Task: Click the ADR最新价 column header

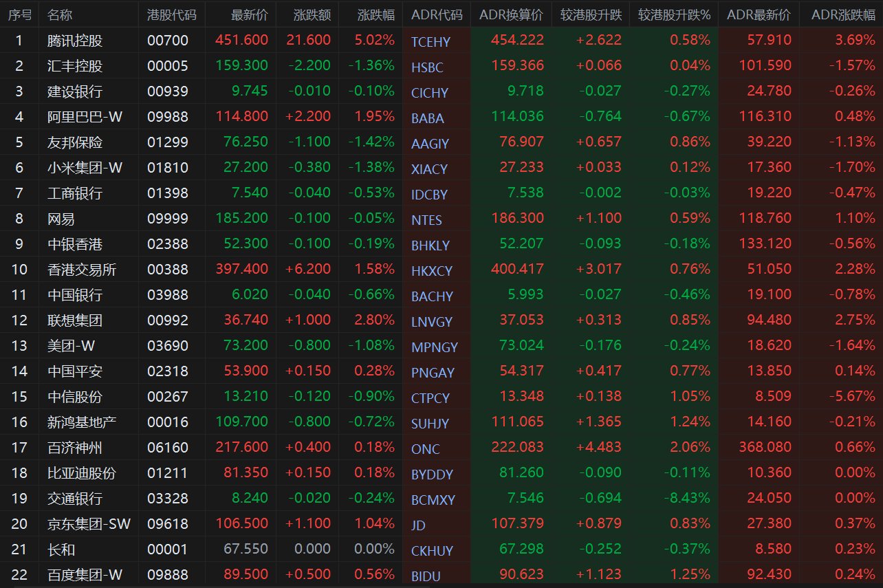Action: [759, 14]
